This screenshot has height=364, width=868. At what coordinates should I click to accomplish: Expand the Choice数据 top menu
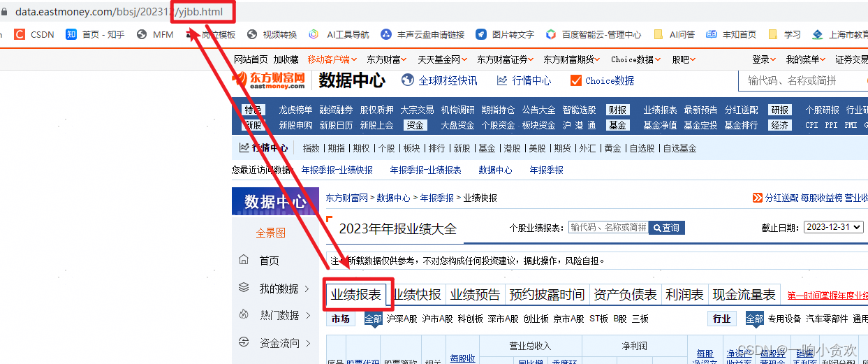(x=636, y=59)
